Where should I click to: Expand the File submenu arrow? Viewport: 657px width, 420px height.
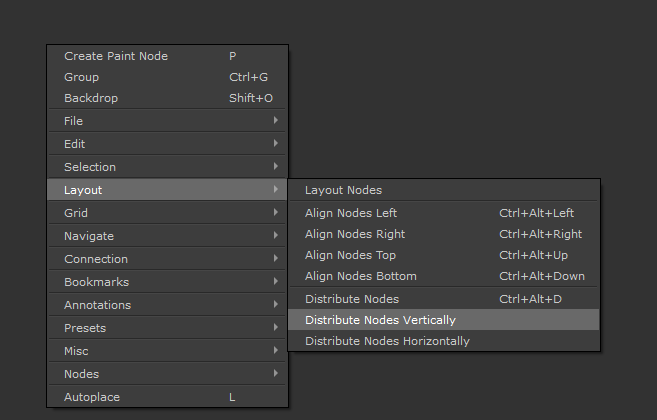(274, 121)
